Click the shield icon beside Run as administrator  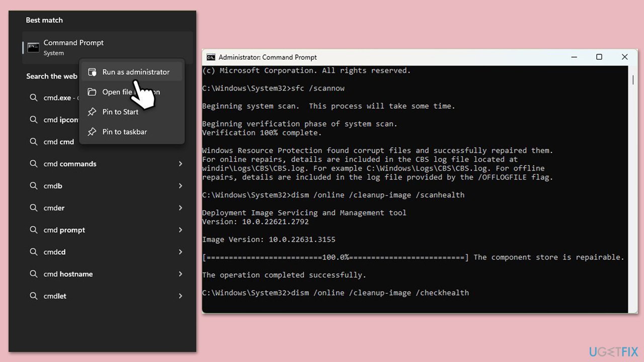coord(92,72)
